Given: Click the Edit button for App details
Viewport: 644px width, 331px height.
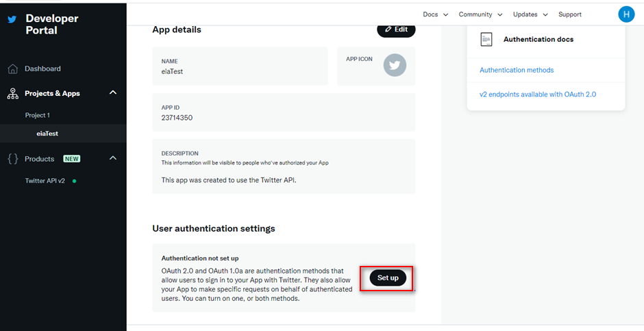Looking at the screenshot, I should (x=397, y=29).
